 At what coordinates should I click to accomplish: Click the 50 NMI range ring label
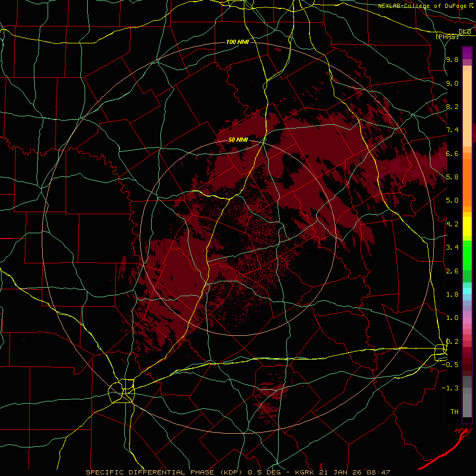coord(238,140)
